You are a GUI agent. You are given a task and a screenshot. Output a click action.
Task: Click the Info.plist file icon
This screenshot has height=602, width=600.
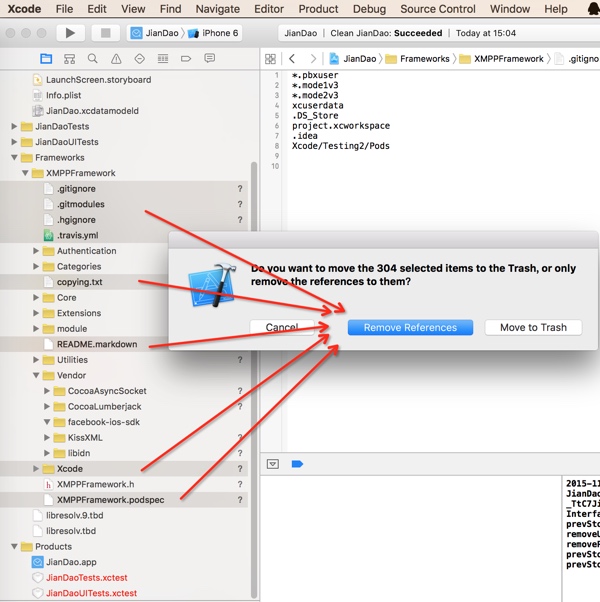click(x=38, y=95)
